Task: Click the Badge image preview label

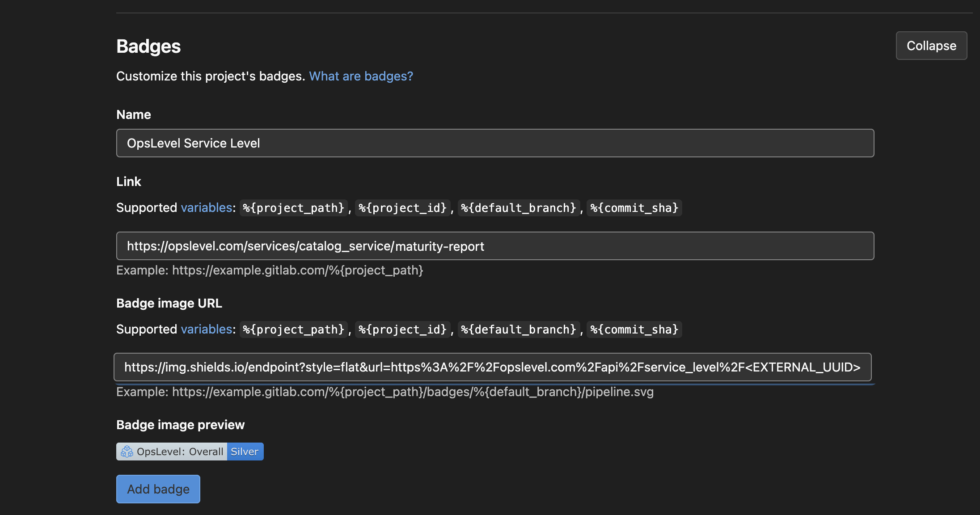Action: click(181, 425)
